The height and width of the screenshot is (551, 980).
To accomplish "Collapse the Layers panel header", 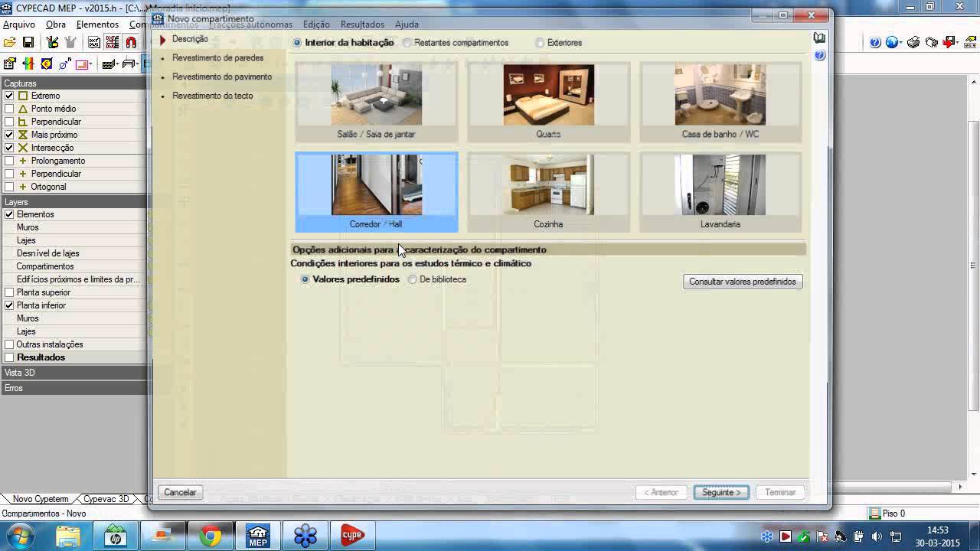I will [x=73, y=201].
